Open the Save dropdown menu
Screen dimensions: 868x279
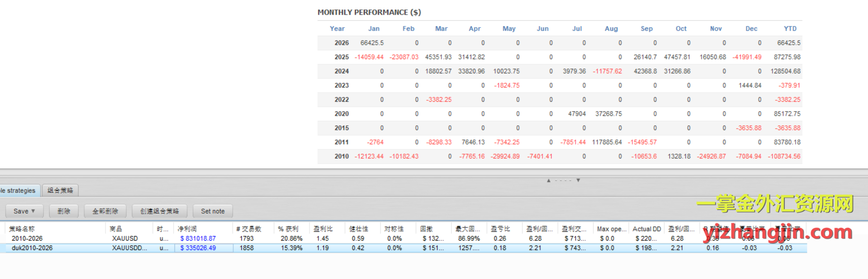pyautogui.click(x=24, y=211)
